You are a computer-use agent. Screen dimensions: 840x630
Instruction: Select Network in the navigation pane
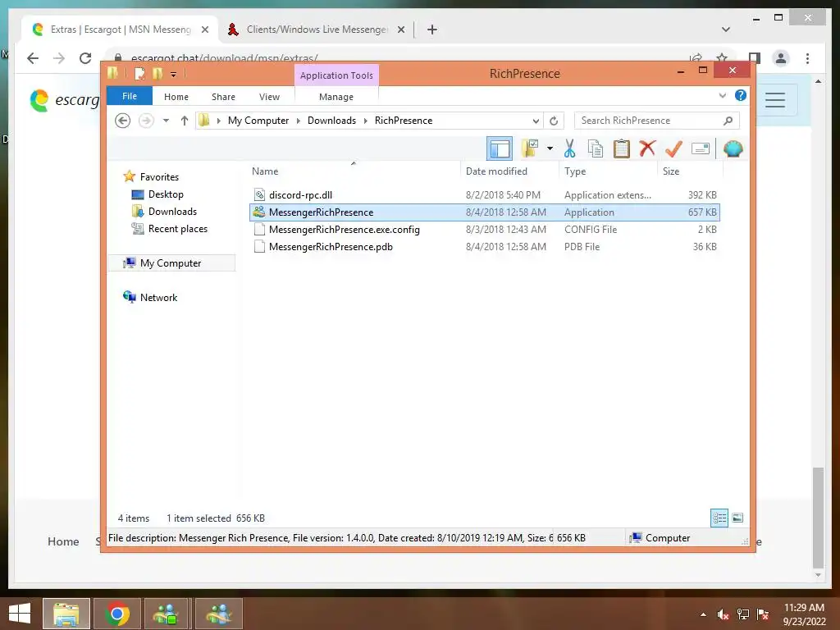158,297
